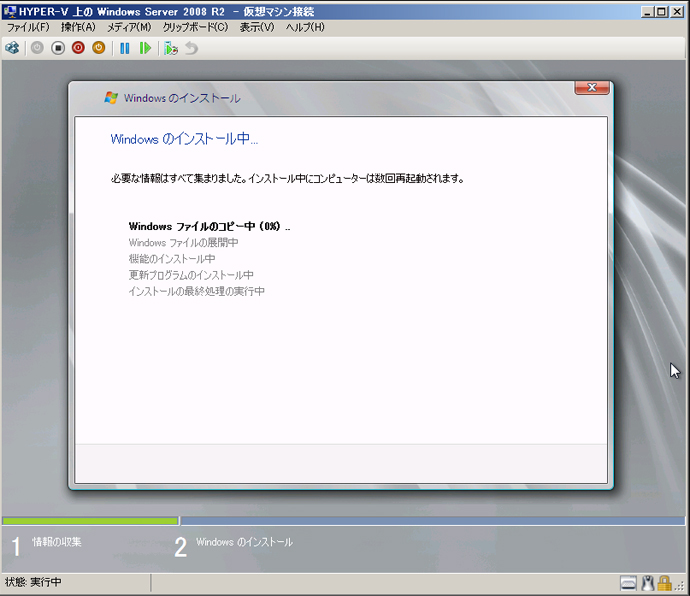Screen dimensions: 690x596
Task: Click the 'インストールの最終処理の実行中' step
Action: click(196, 291)
